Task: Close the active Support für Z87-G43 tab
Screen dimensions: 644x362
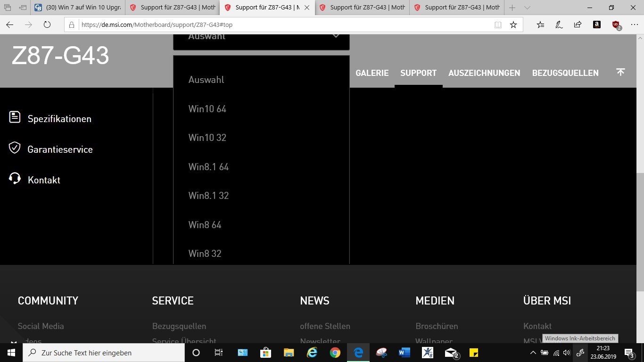Action: click(307, 8)
